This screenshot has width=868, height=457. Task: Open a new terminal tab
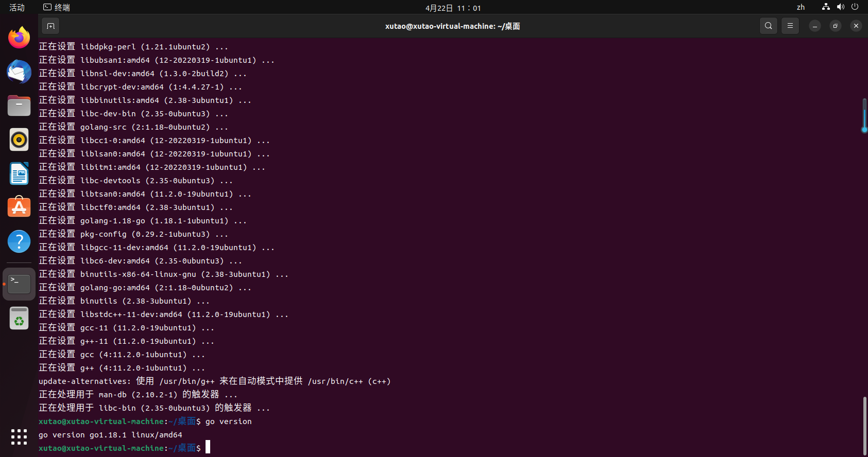[x=50, y=26]
